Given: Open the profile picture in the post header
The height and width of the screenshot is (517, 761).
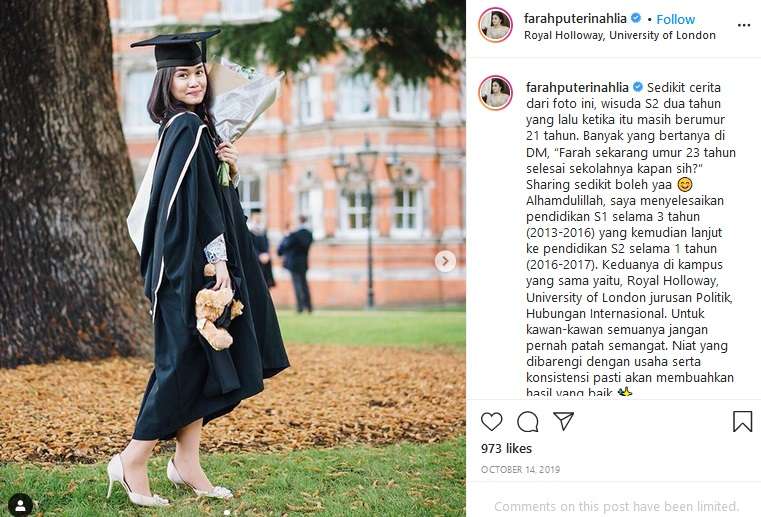Looking at the screenshot, I should point(496,25).
